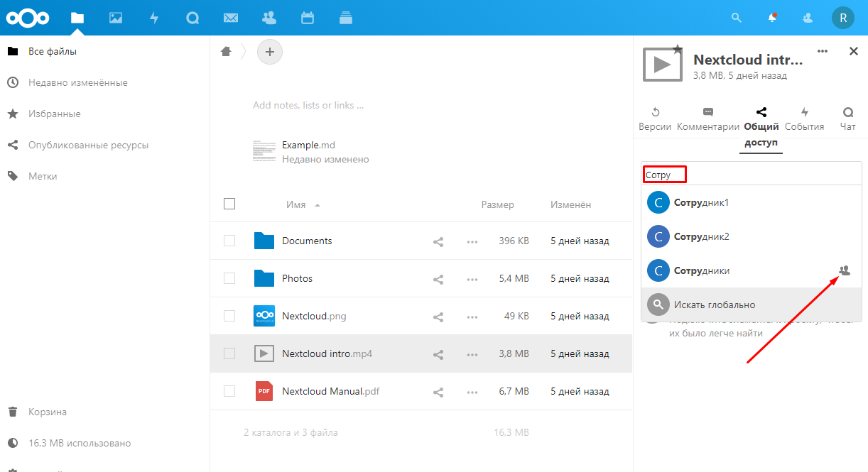Open the Contacts app in the top bar
Image resolution: width=868 pixels, height=472 pixels.
point(269,18)
